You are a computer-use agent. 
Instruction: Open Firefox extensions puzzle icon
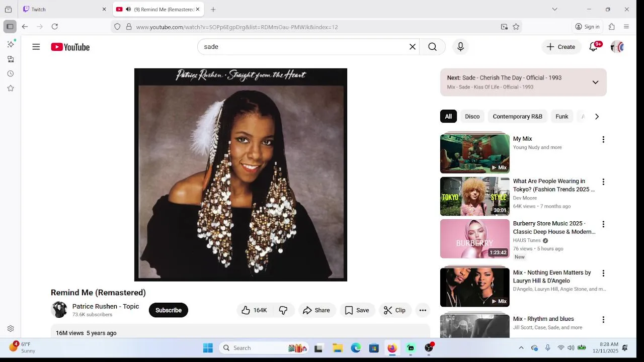[x=612, y=27]
